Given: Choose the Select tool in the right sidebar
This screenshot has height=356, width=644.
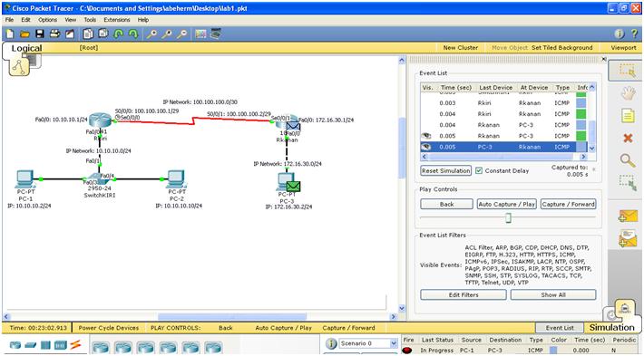Looking at the screenshot, I should pos(627,71).
